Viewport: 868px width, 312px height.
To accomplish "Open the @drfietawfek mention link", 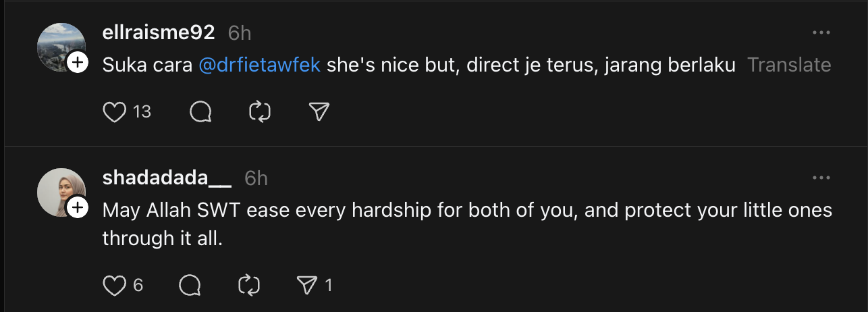I will pyautogui.click(x=259, y=65).
